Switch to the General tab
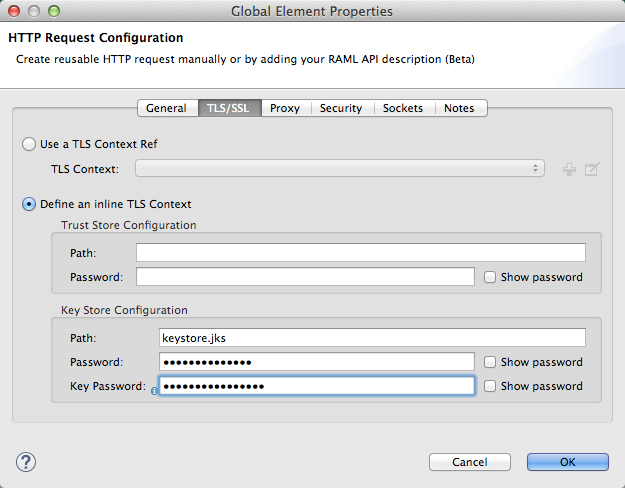 166,108
